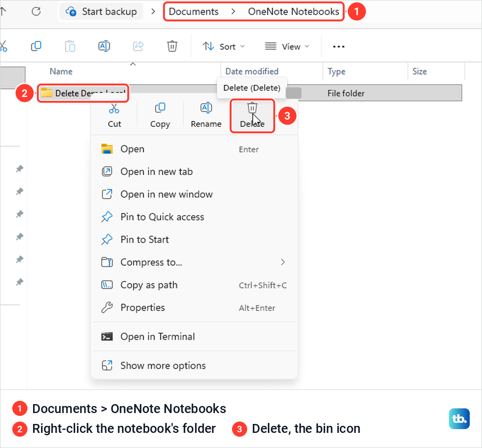
Task: Select the OneNote Notebooks breadcrumb
Action: [x=293, y=12]
